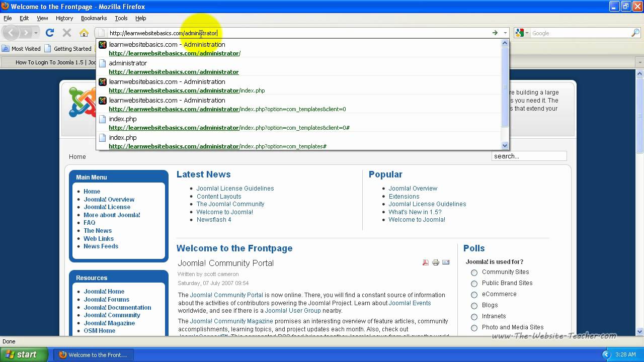This screenshot has width=644, height=362.
Task: Open Joomla! Forums resource link
Action: [106, 300]
